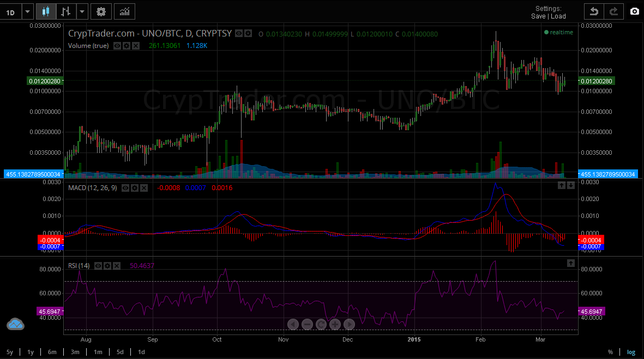Click the volume value 1.128K
Screen dimensions: 644x359
coord(197,46)
